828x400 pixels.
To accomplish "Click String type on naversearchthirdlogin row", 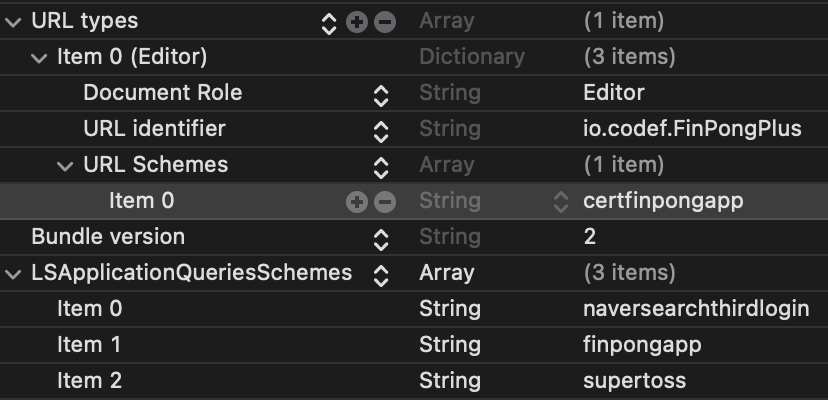I will pos(450,309).
